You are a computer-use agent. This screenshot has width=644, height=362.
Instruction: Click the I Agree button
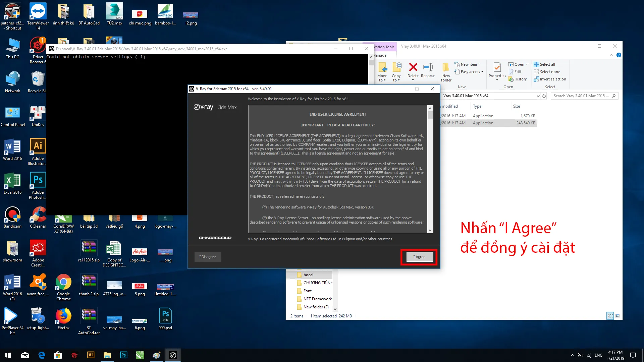pyautogui.click(x=419, y=257)
